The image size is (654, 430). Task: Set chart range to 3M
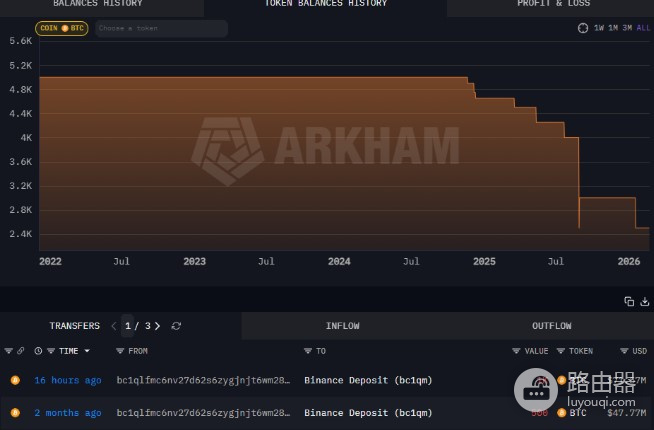coord(627,28)
